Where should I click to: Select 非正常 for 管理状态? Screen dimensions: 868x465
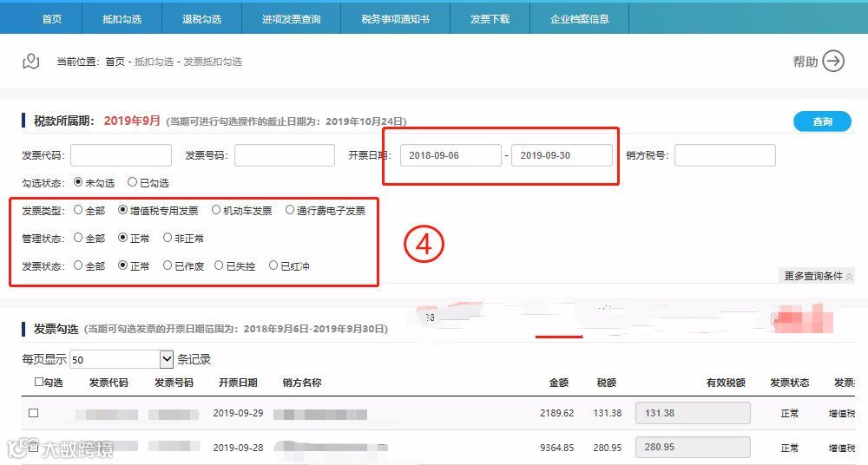(x=168, y=238)
